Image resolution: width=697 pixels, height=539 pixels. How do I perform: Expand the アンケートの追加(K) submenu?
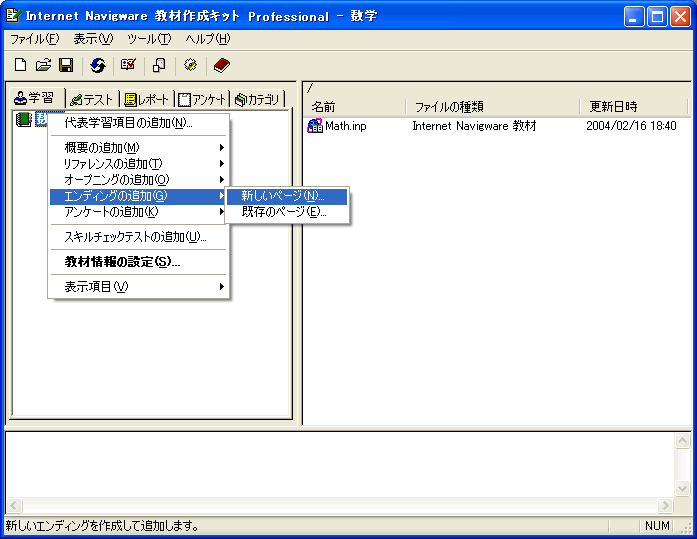coord(139,212)
